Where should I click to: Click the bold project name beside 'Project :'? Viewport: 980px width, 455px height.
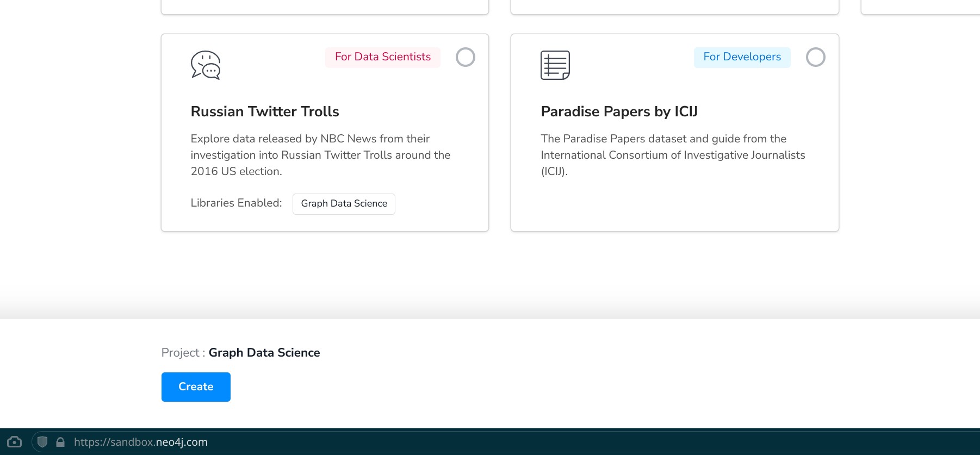(264, 353)
